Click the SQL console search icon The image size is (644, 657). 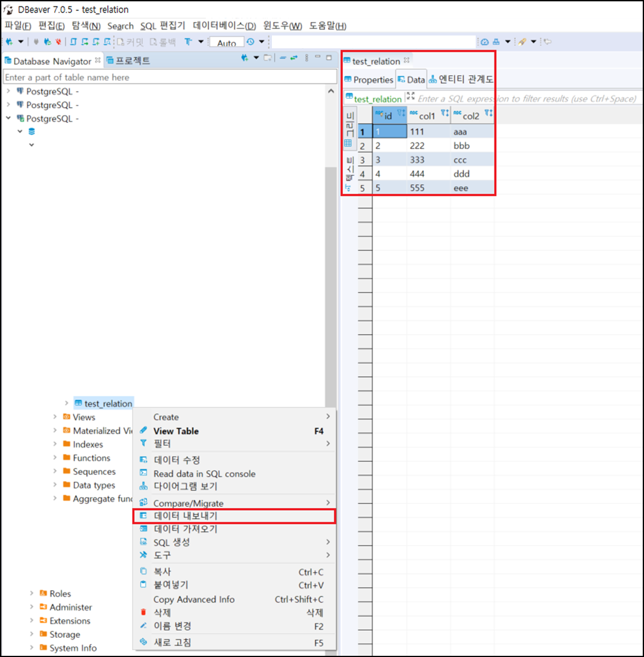107,41
